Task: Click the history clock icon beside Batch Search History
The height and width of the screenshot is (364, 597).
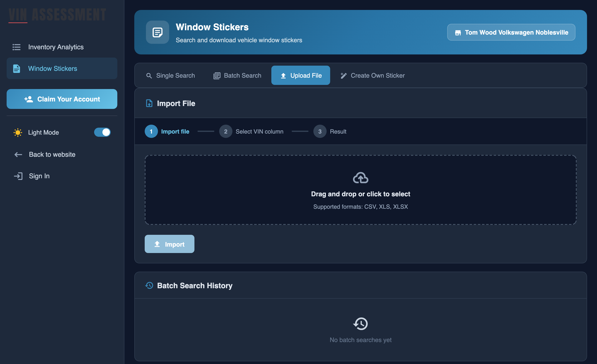Action: 149,286
